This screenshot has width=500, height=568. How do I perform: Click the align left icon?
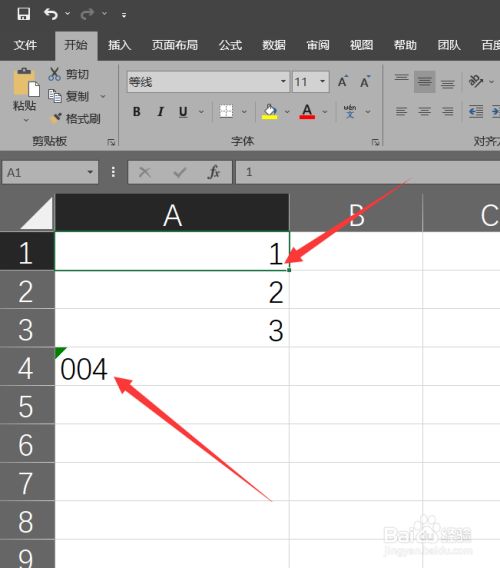click(401, 111)
